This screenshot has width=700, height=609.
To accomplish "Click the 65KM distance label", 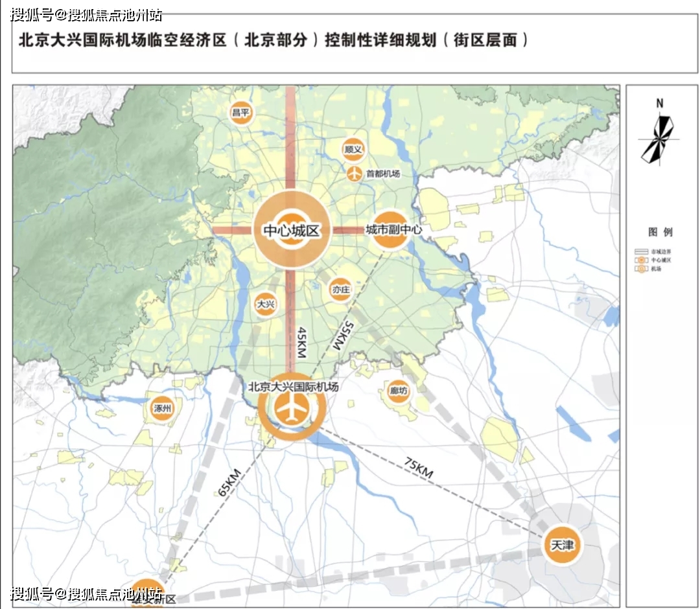I will click(x=229, y=481).
